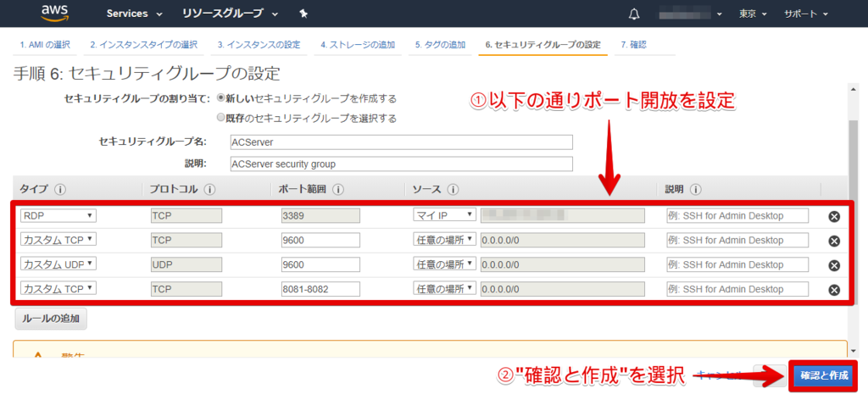Viewport: 868px width, 400px height.
Task: Click 確認と作成 button
Action: [824, 375]
